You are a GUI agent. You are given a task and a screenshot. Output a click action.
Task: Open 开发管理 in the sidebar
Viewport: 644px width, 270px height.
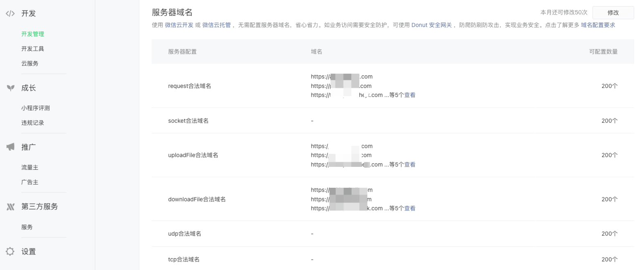click(33, 34)
